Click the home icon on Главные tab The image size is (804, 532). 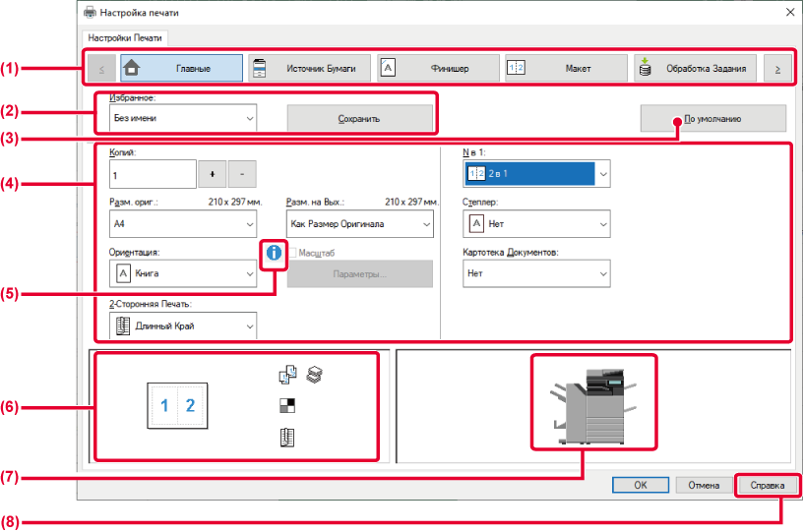pos(132,68)
